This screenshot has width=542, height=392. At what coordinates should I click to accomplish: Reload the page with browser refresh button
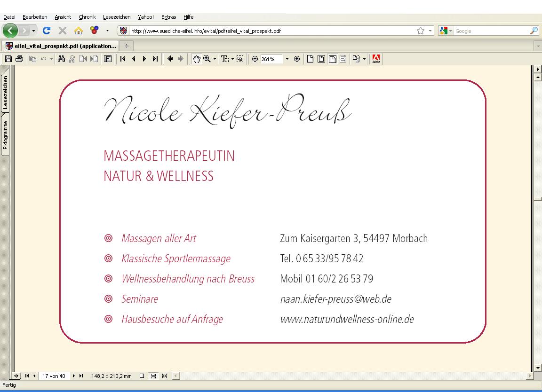(46, 31)
